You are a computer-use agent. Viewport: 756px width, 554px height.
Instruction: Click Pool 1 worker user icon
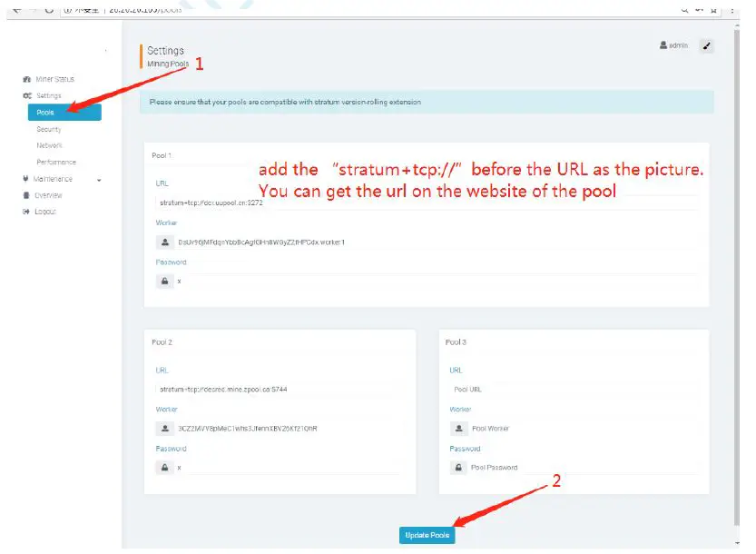pos(165,242)
